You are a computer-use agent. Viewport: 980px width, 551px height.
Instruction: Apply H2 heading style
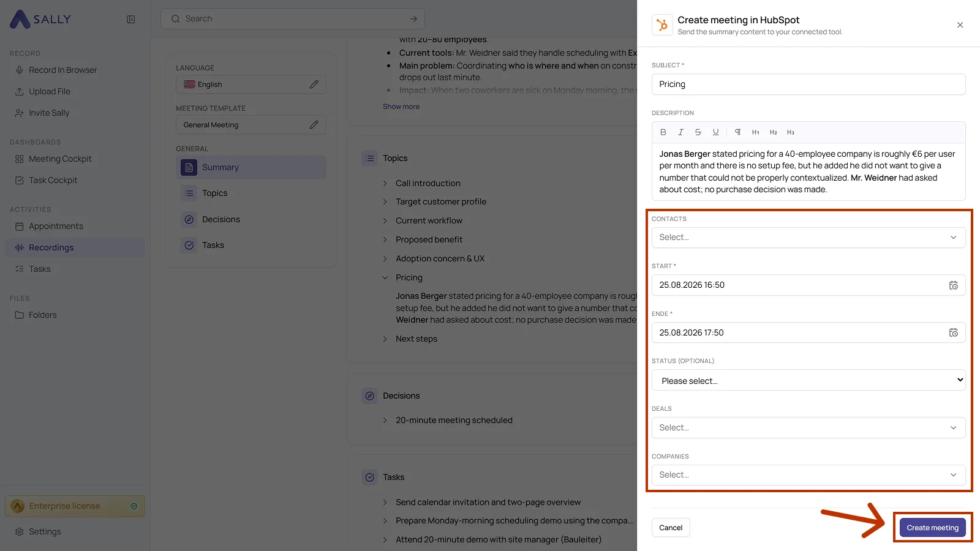coord(774,132)
